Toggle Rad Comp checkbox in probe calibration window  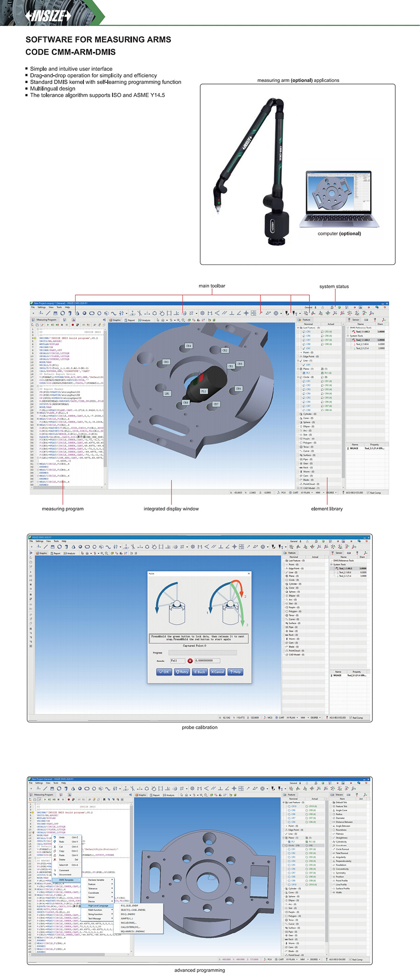351,718
